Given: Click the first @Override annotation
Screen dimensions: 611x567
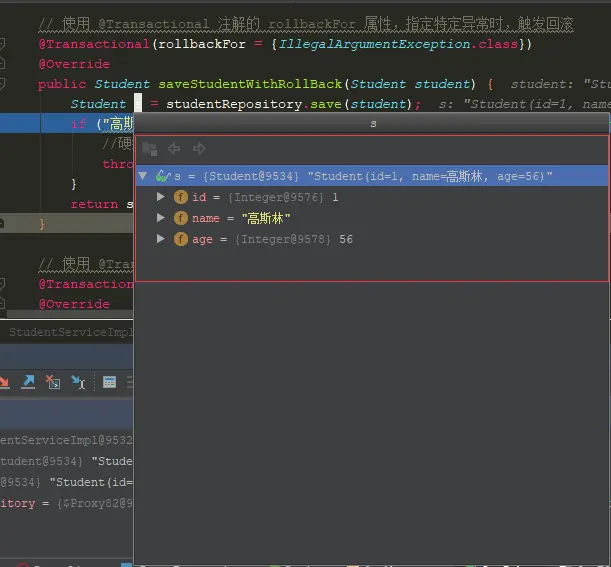Looking at the screenshot, I should click(x=74, y=64).
